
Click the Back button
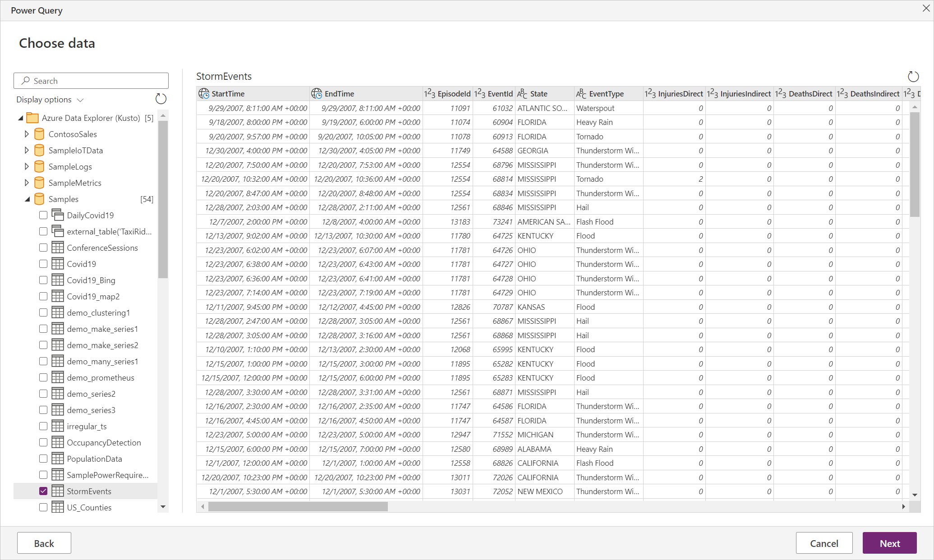(44, 543)
